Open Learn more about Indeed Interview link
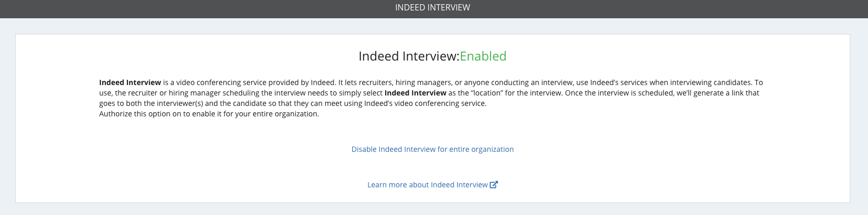868x215 pixels. (427, 185)
